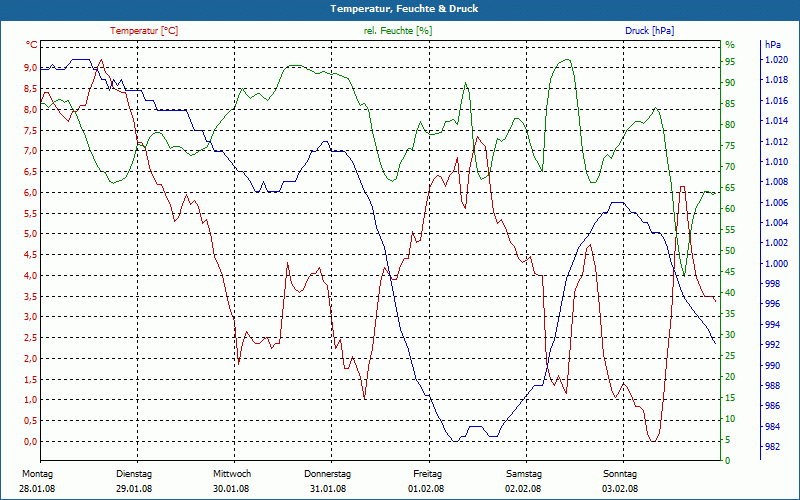
Task: Click the chart title Temperatur, Feuchte & Druck
Action: coord(404,9)
